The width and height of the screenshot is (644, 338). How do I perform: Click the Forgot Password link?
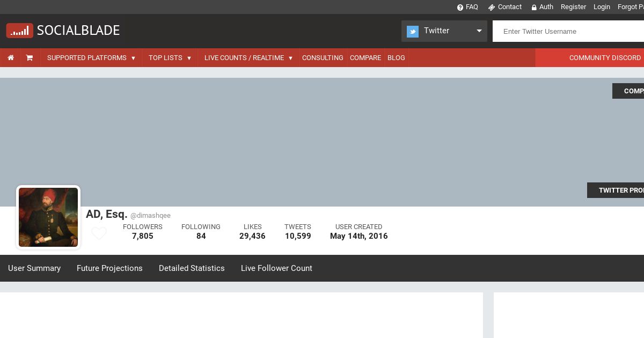(x=631, y=7)
